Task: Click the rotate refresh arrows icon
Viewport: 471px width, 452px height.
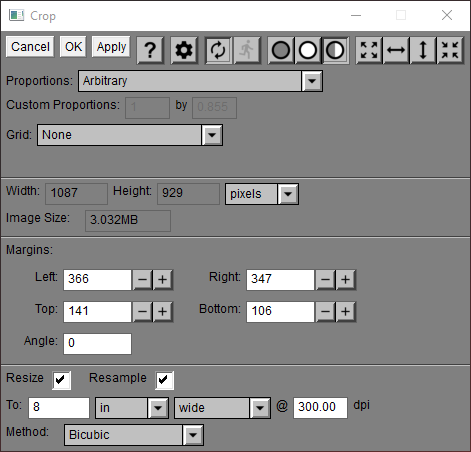Action: (218, 50)
